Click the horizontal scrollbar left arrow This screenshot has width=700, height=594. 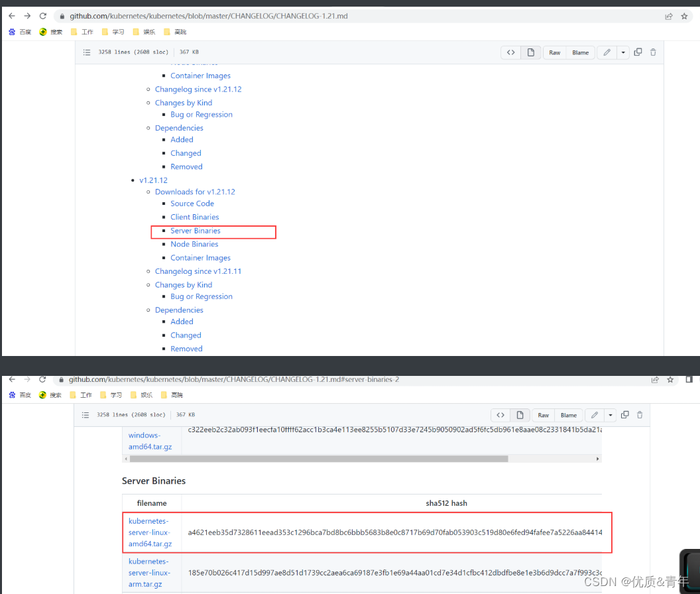tap(126, 459)
